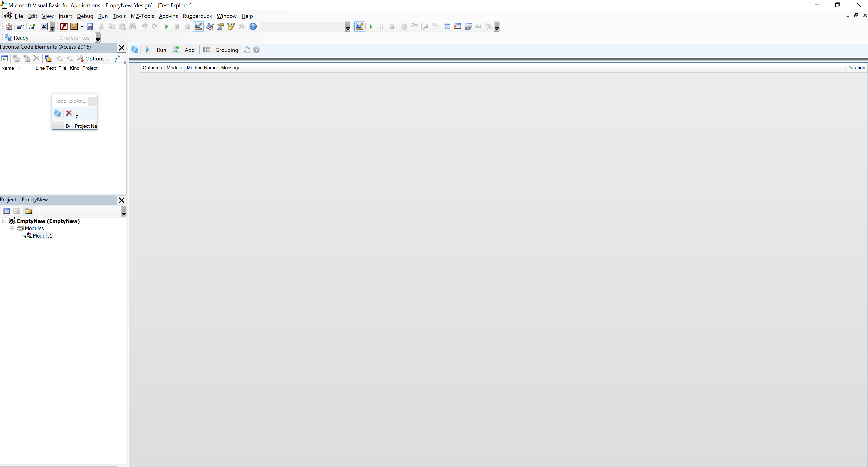Open the 0 references dropdown arrow
The width and height of the screenshot is (868, 467).
(x=98, y=38)
